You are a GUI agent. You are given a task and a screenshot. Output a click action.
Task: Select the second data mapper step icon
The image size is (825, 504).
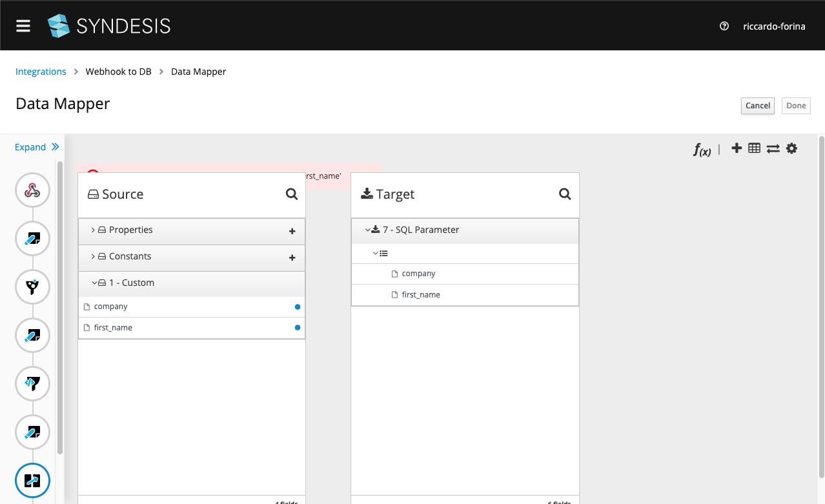[32, 336]
